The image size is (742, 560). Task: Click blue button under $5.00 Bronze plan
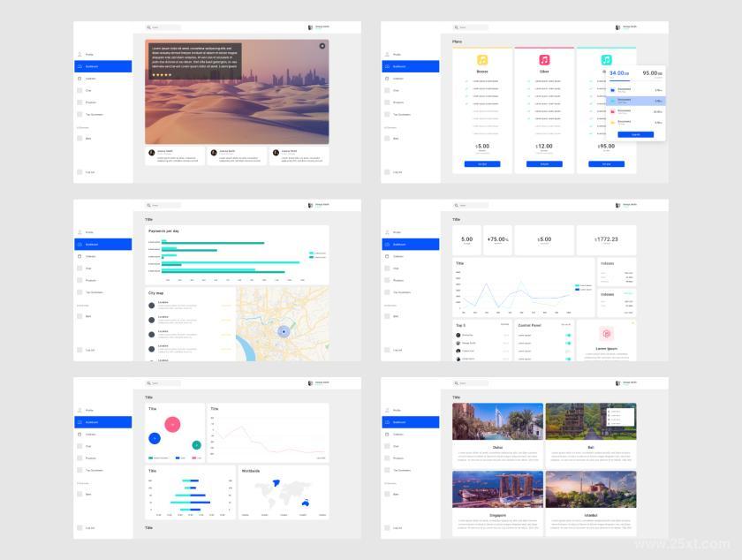[x=482, y=164]
